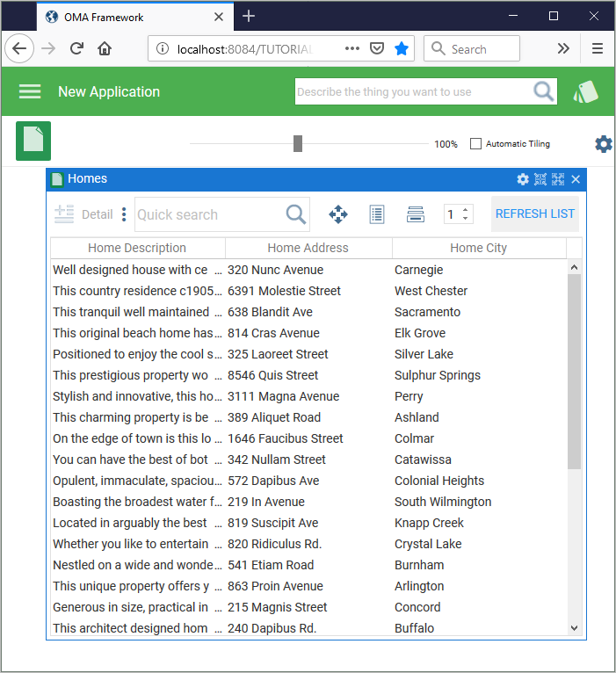Select the Elk Grove row
Viewport: 616px width, 673px height.
309,333
